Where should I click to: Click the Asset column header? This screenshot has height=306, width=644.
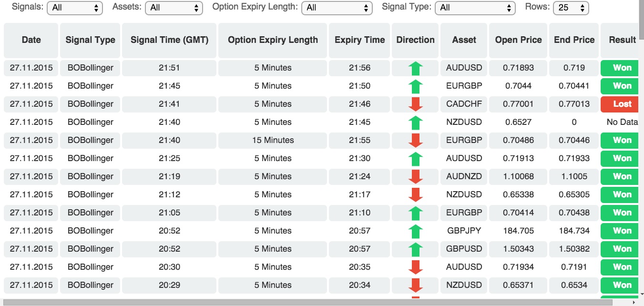click(x=464, y=40)
